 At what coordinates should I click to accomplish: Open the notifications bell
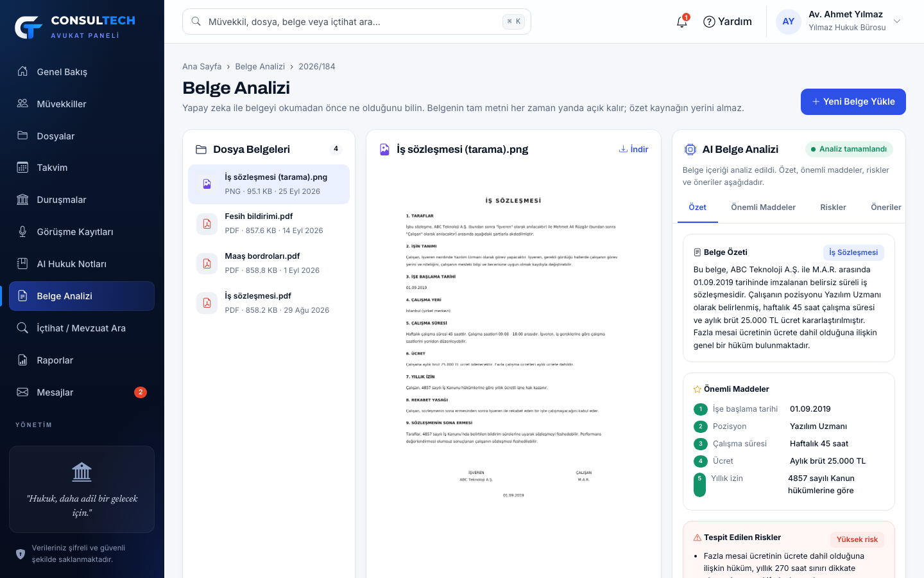[682, 22]
